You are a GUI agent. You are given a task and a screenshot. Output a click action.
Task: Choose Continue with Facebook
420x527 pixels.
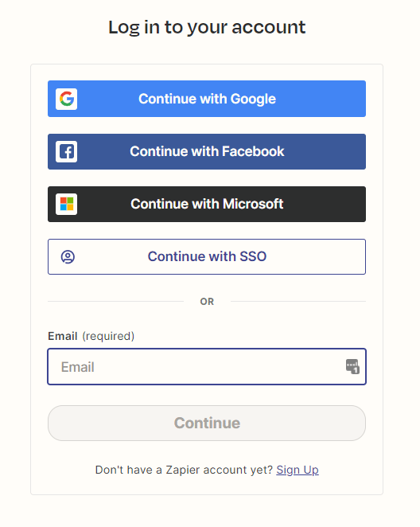click(207, 151)
